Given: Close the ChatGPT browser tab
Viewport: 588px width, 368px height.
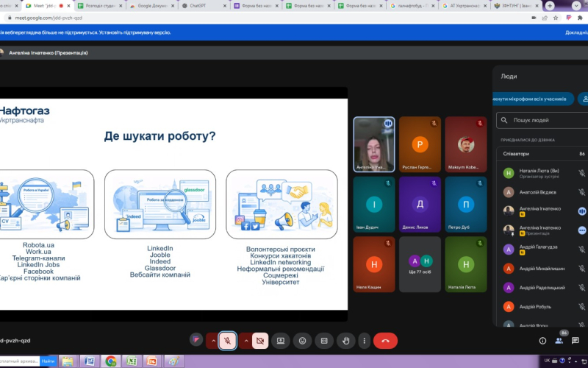Looking at the screenshot, I should [225, 6].
